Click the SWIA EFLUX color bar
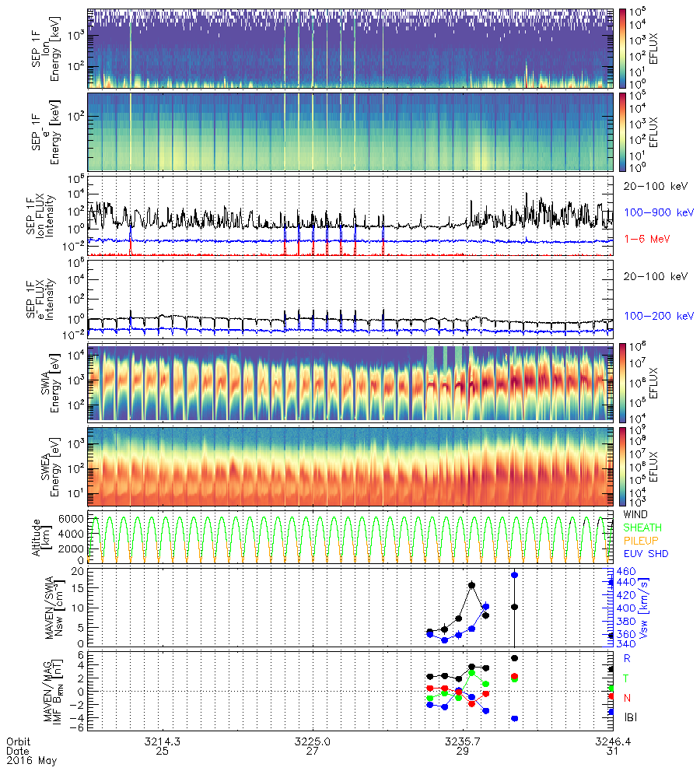Viewport: 700px width, 778px height. click(x=622, y=383)
